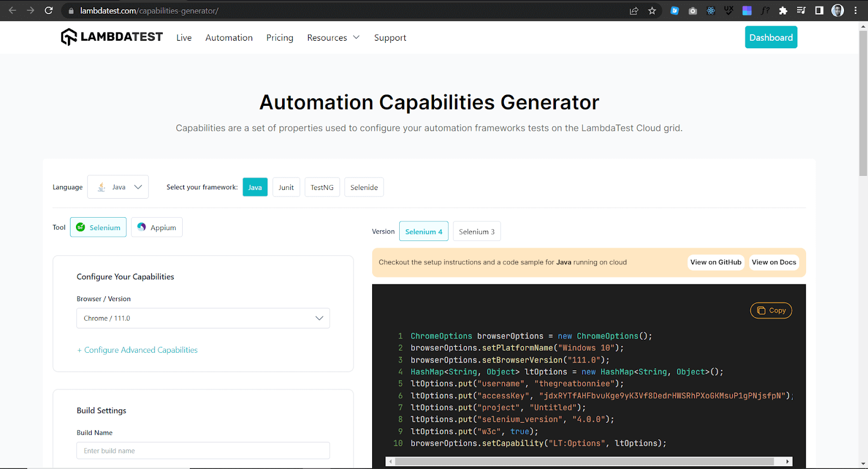868x469 pixels.
Task: Open the fonts finder extension icon
Action: point(765,11)
